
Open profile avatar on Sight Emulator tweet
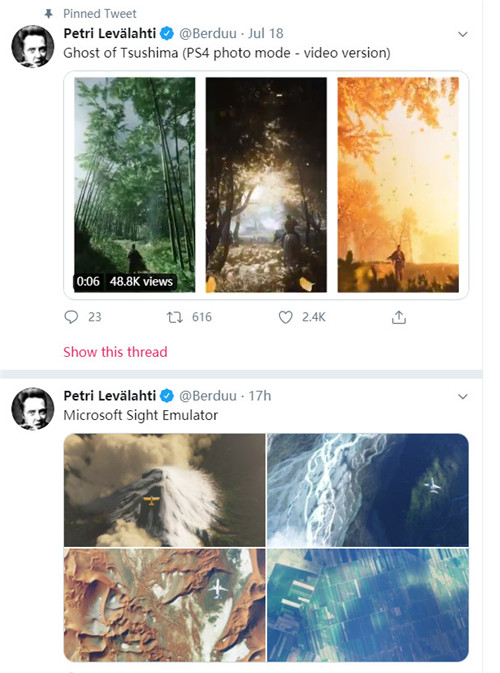(33, 409)
